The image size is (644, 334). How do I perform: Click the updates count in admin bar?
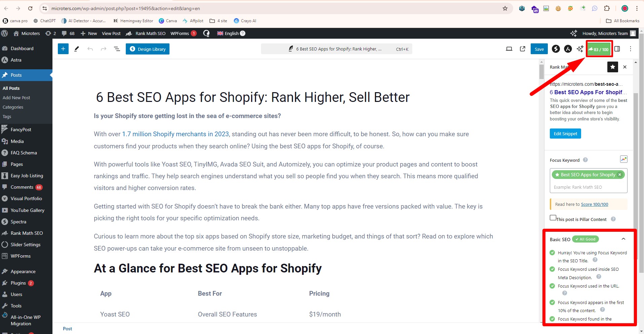[50, 33]
